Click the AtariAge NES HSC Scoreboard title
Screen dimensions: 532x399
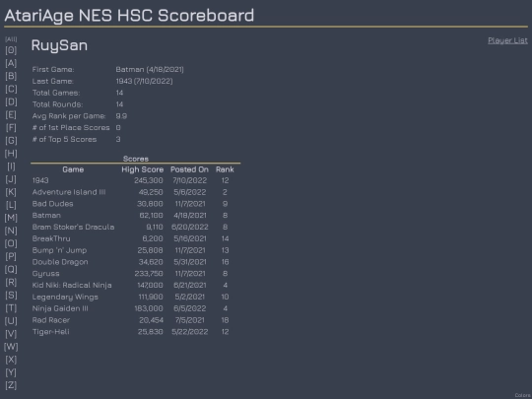(x=129, y=16)
